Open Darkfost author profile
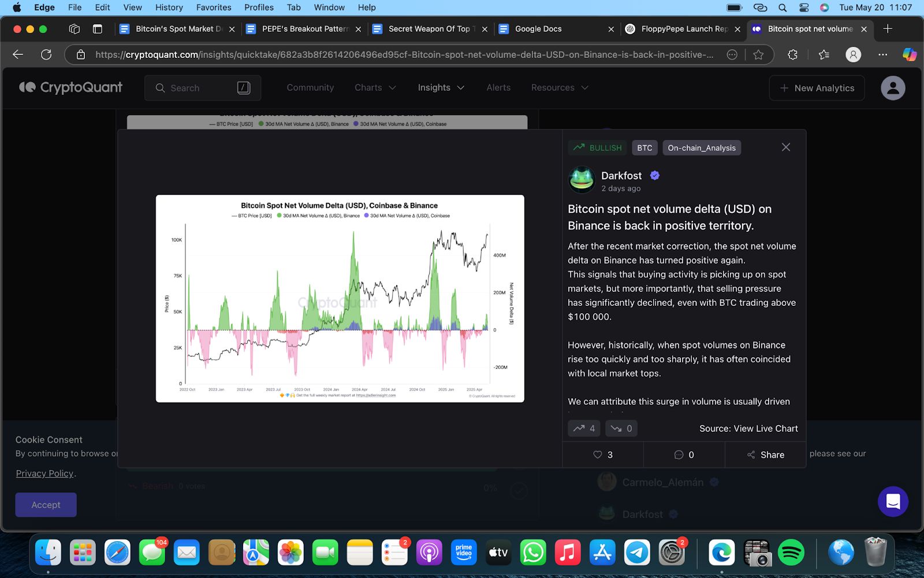This screenshot has height=578, width=924. click(621, 176)
